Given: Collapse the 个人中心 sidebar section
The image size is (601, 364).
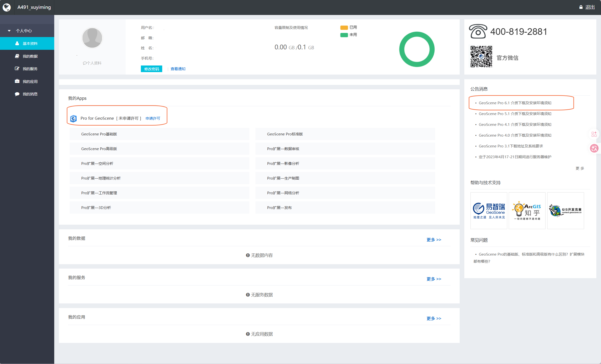Looking at the screenshot, I should [24, 31].
